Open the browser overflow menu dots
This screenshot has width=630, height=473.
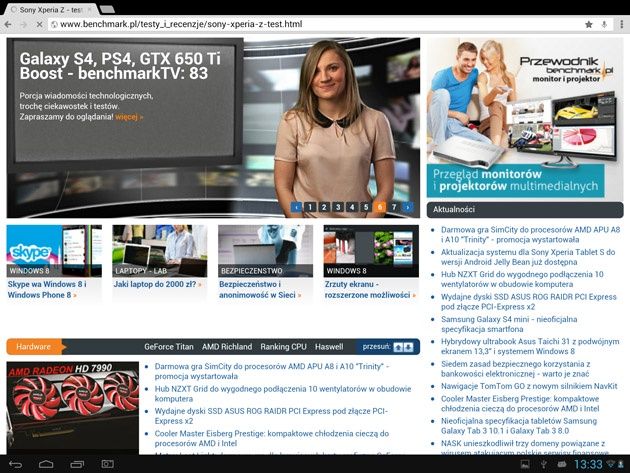pos(622,25)
